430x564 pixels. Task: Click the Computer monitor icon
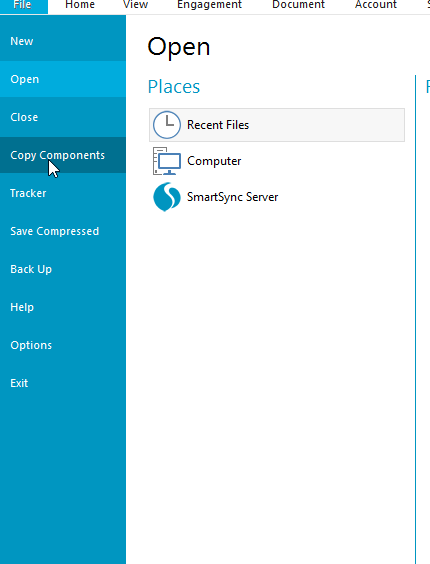point(167,161)
